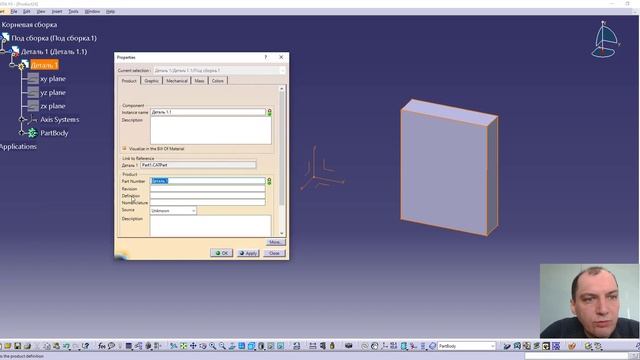
Task: Switch to the Mass tab
Action: point(199,81)
